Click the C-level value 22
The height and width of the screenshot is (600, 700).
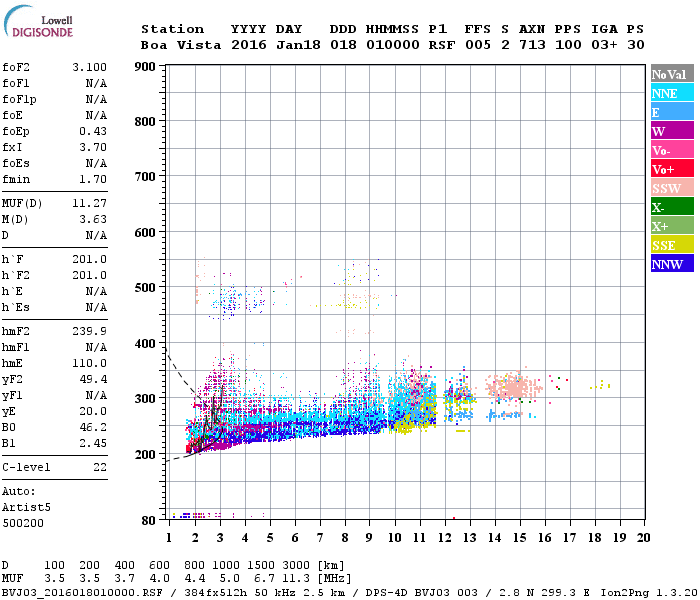[x=100, y=467]
